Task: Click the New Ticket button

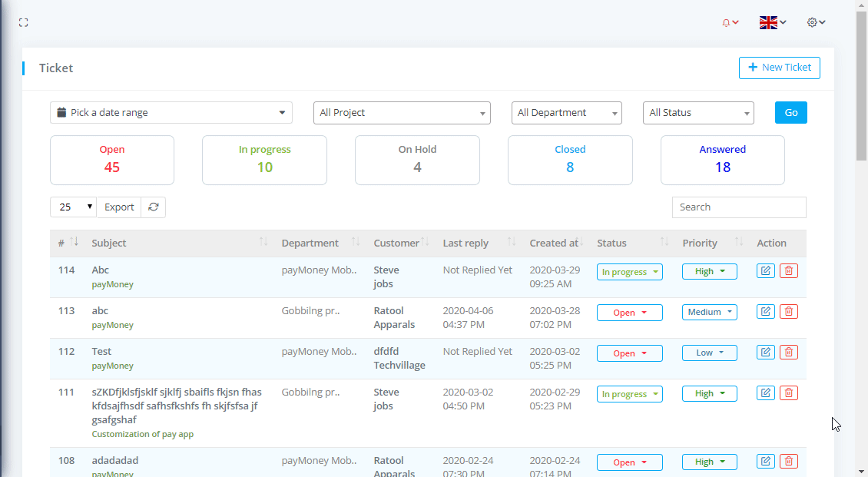Action: (779, 68)
